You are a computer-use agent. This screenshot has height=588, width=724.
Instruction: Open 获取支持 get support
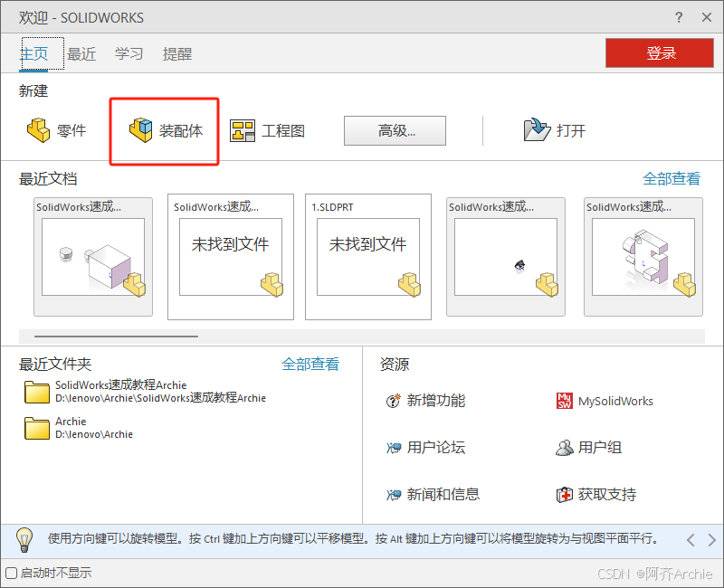pyautogui.click(x=596, y=494)
